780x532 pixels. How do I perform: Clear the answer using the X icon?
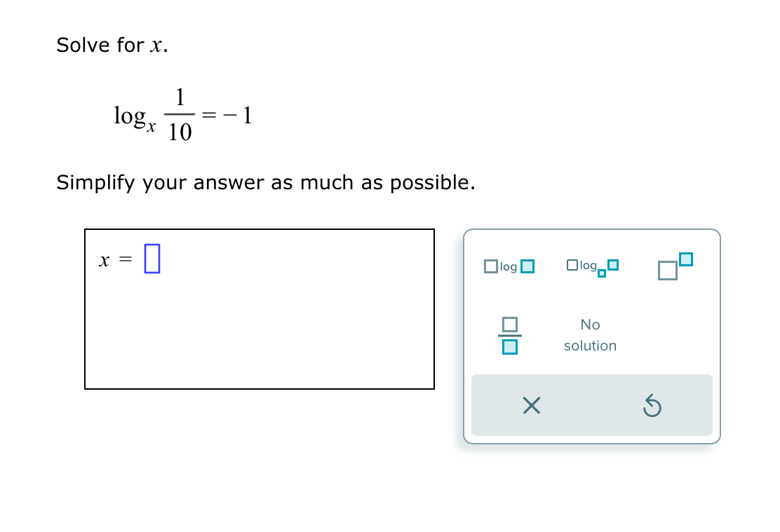tap(531, 405)
